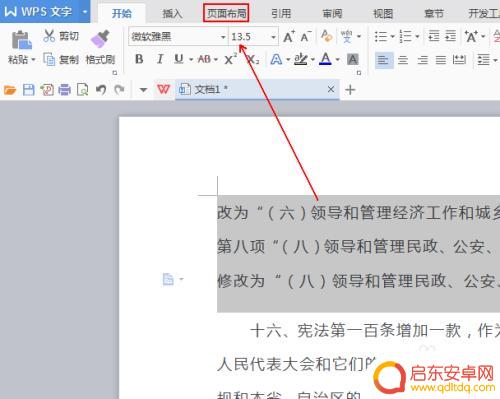
Task: Open the 引用 tab
Action: 281,13
